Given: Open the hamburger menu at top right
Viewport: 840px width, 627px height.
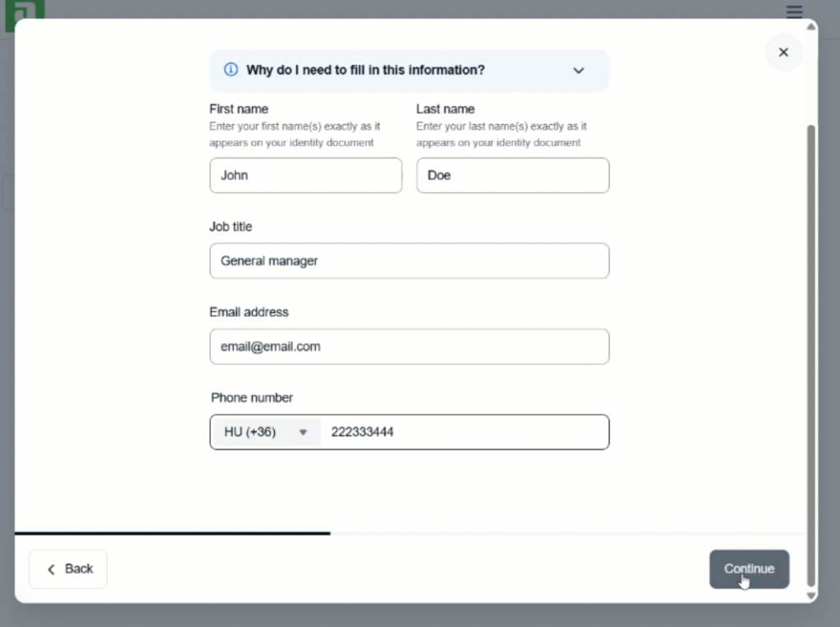Looking at the screenshot, I should pyautogui.click(x=794, y=11).
